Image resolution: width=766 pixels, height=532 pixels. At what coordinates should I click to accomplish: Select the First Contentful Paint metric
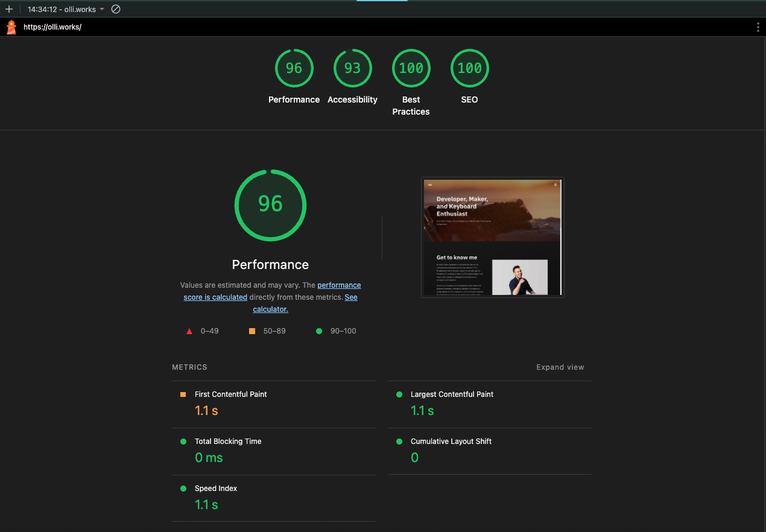[x=274, y=404]
